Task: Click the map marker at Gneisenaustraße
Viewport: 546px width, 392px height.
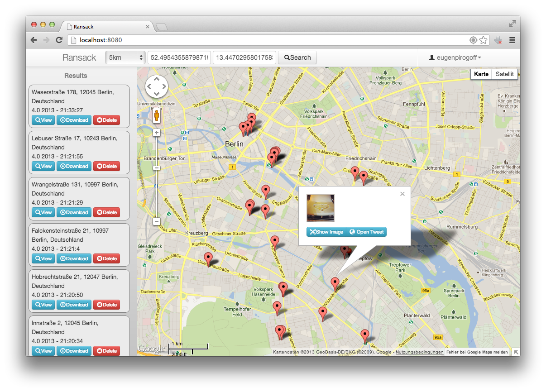Action: point(208,259)
